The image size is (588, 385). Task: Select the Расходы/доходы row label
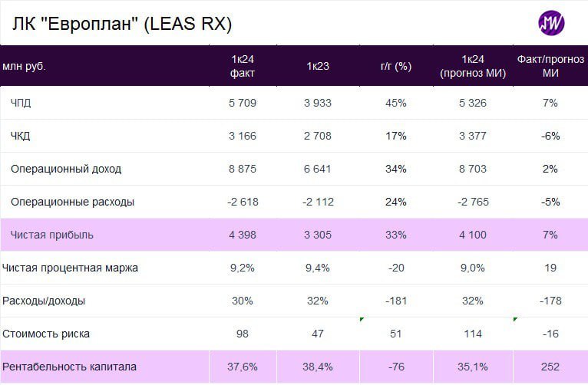pyautogui.click(x=44, y=301)
